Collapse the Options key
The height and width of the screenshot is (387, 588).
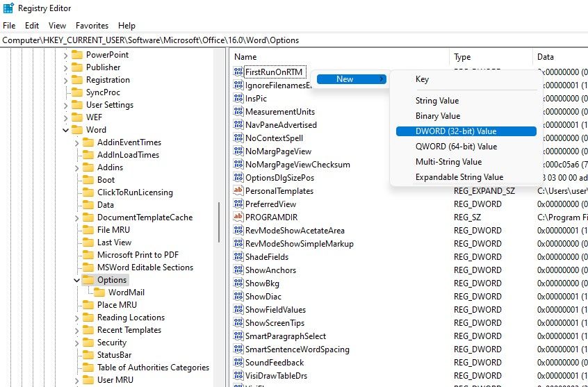pos(77,280)
